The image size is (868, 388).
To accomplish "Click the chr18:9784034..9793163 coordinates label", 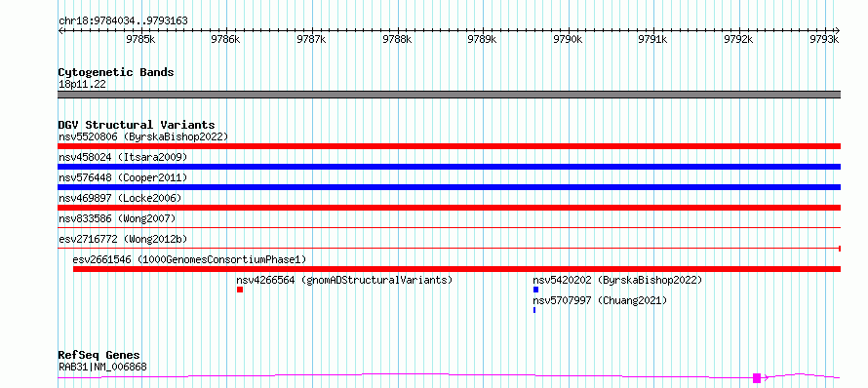I will point(123,21).
